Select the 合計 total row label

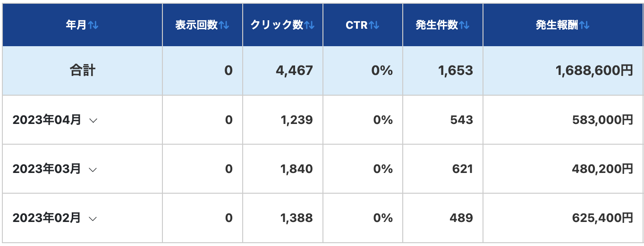[82, 71]
